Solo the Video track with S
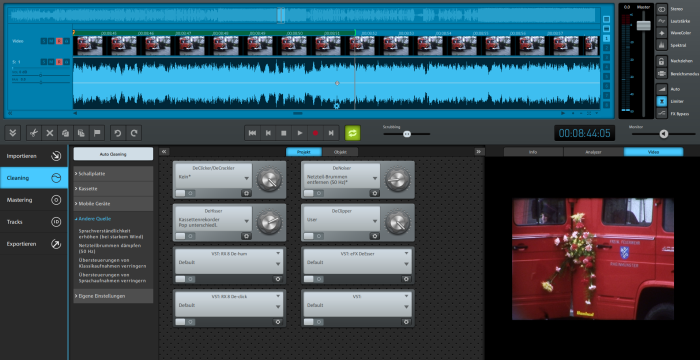 [44, 41]
